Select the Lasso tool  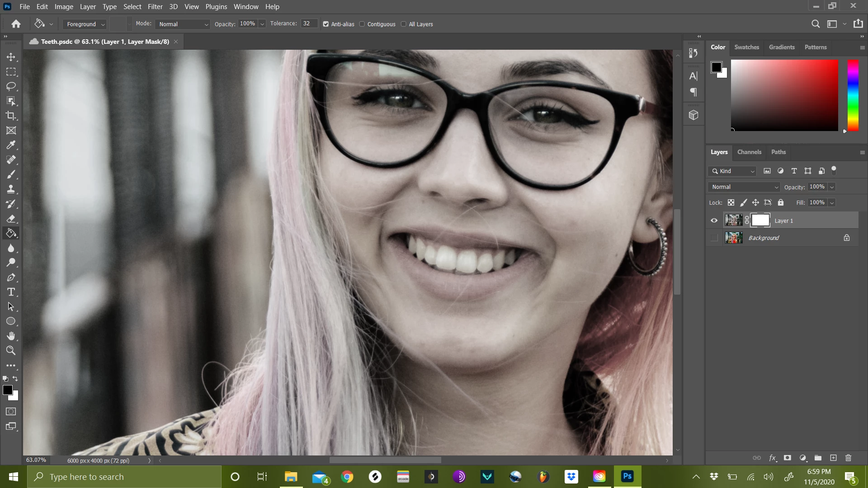[11, 86]
